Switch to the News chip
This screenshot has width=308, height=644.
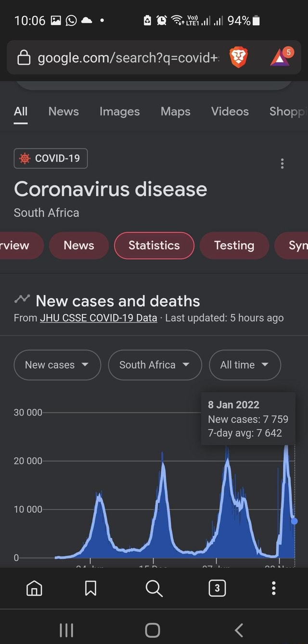click(78, 245)
